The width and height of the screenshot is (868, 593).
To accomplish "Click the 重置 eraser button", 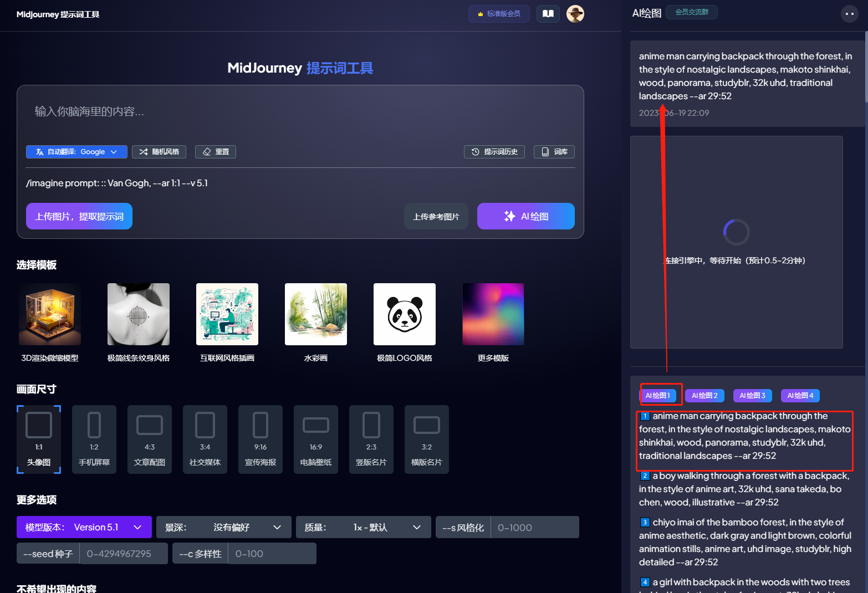I will click(x=216, y=152).
